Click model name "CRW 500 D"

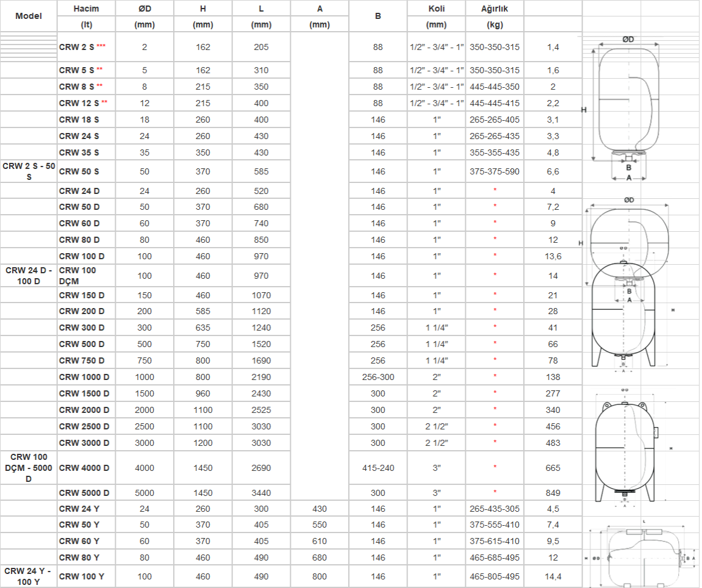pos(82,345)
